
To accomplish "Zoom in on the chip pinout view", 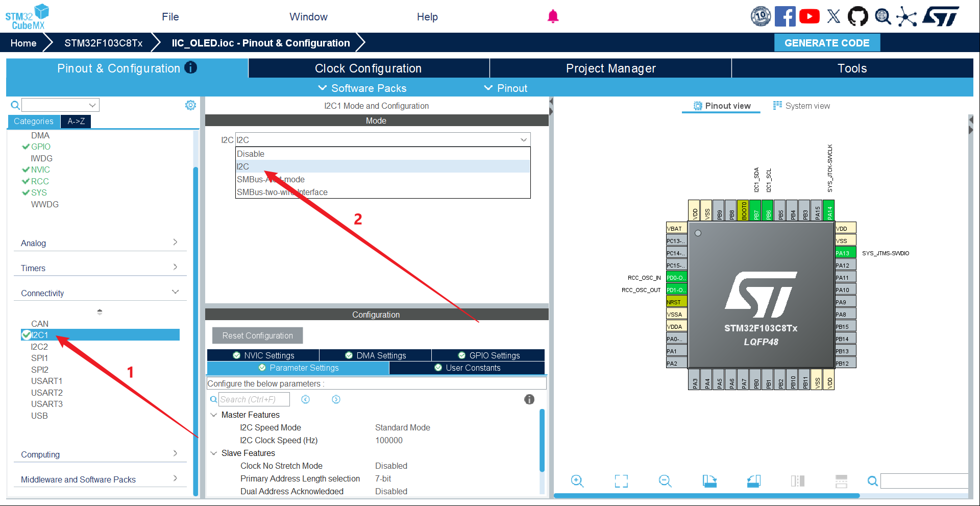I will pyautogui.click(x=577, y=481).
